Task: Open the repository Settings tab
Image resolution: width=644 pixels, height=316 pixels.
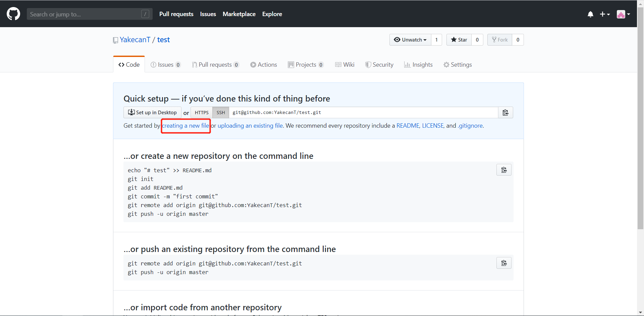Action: pyautogui.click(x=458, y=65)
